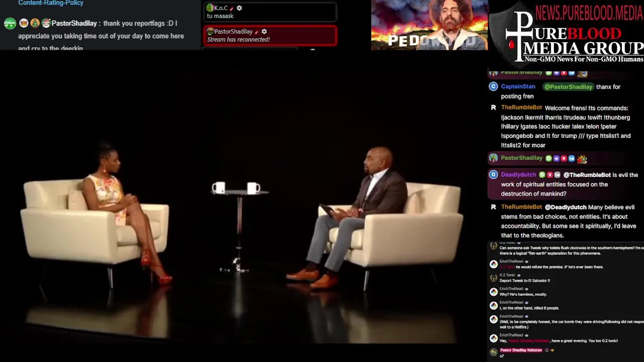Image resolution: width=644 pixels, height=362 pixels.
Task: Click the purple crown badge after PastorShadilay
Action: 556,158
